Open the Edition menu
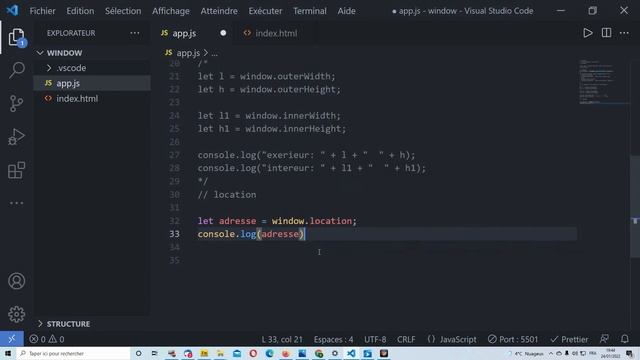This screenshot has width=640, height=360. [80, 11]
